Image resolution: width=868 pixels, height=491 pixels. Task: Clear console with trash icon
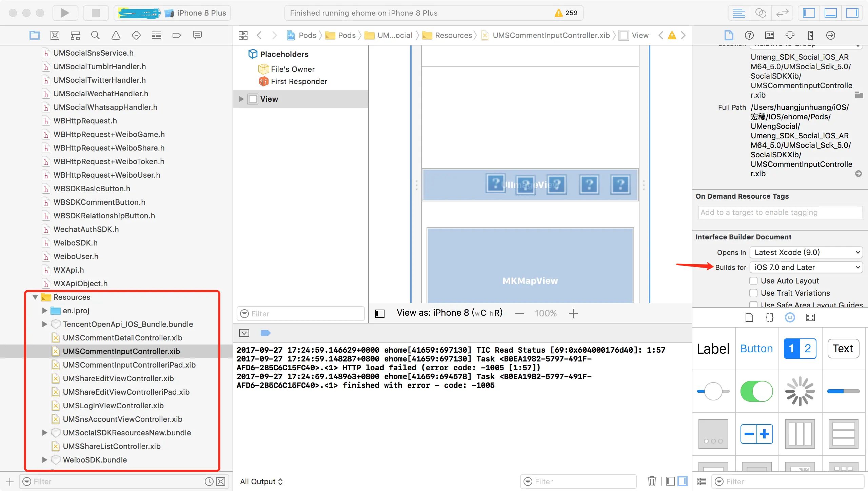[x=652, y=482]
